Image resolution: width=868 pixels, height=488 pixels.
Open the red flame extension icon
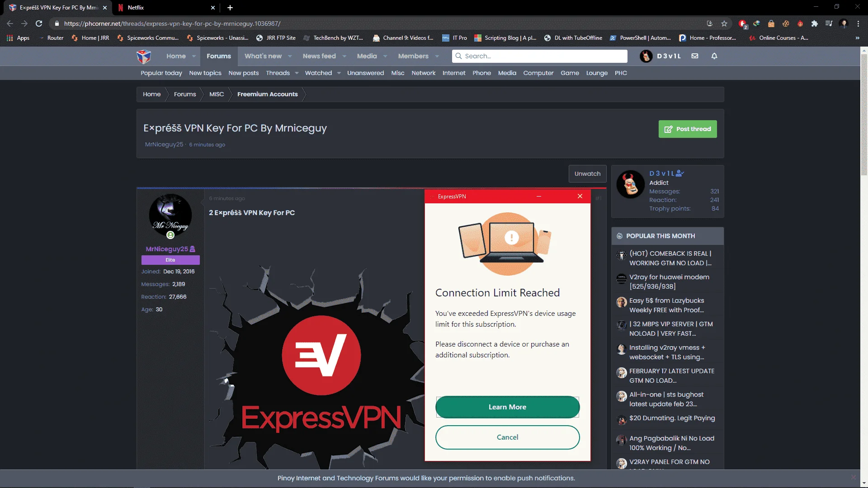800,23
